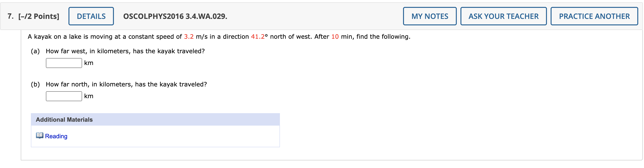Open MY NOTES for this question
Image resolution: width=644 pixels, height=168 pixels.
[x=430, y=16]
